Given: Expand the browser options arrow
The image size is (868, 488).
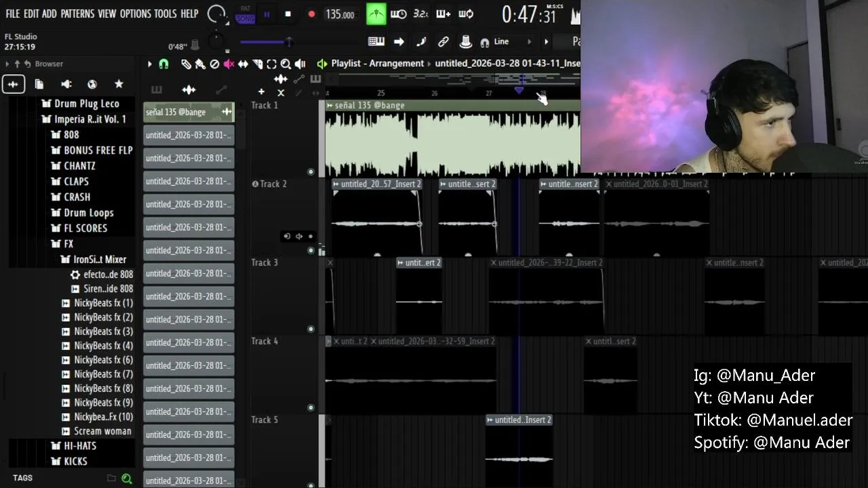Looking at the screenshot, I should pyautogui.click(x=7, y=64).
